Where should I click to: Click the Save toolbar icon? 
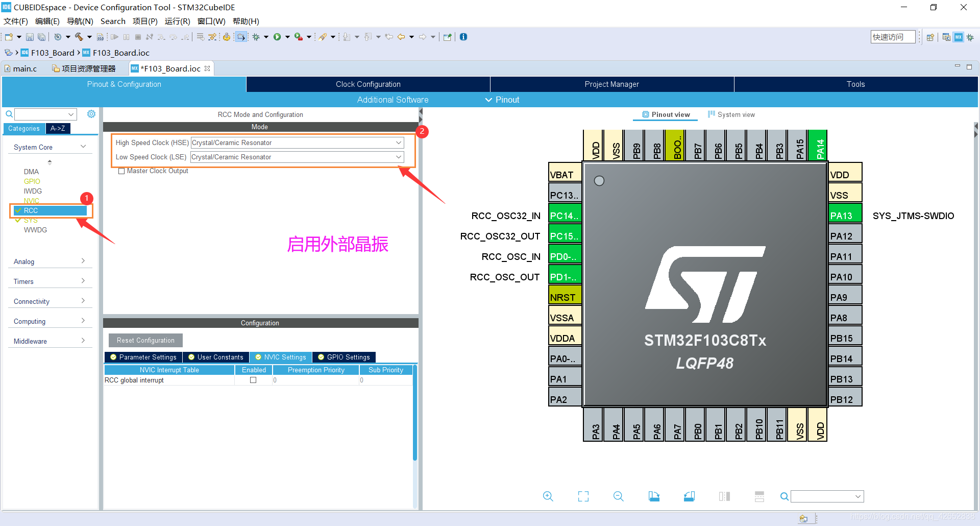[30, 37]
